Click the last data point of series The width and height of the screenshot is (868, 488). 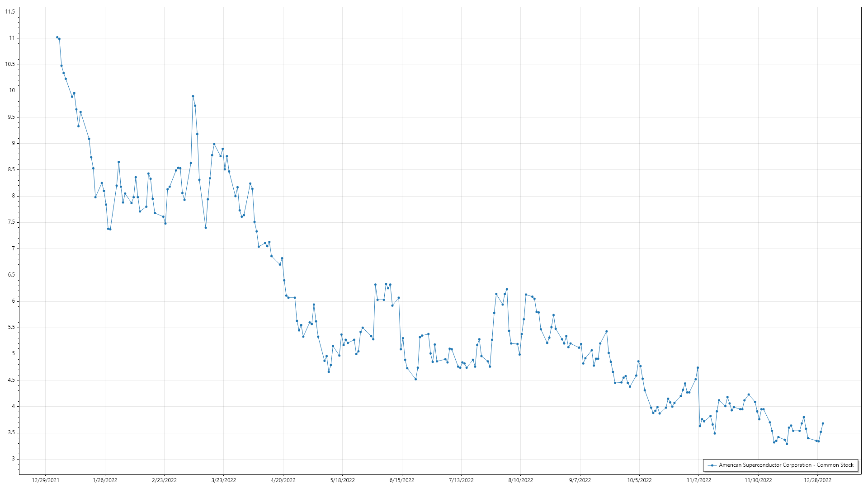pos(823,423)
